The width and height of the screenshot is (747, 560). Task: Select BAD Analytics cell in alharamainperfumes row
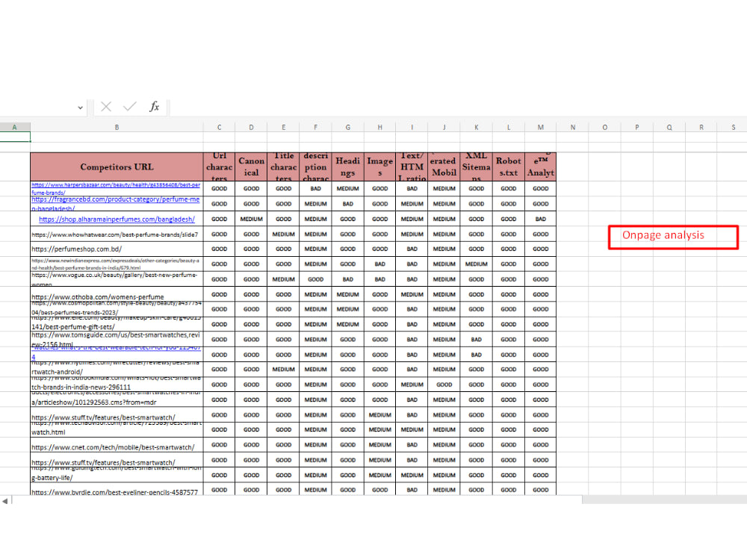pyautogui.click(x=541, y=219)
